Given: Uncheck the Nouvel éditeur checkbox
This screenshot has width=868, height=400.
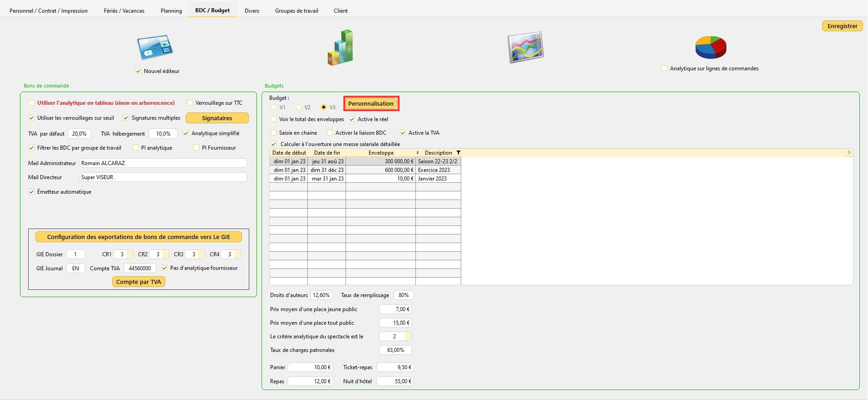Looking at the screenshot, I should 138,71.
